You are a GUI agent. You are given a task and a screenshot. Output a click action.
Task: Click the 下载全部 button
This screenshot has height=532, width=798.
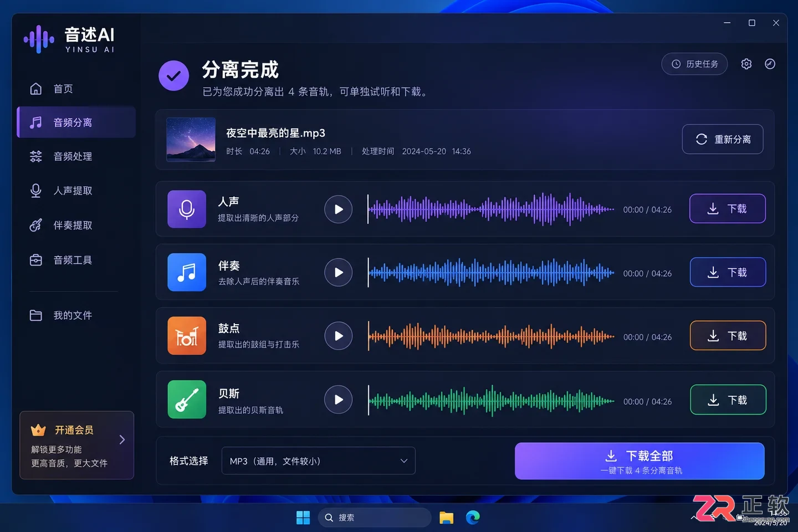coord(640,461)
